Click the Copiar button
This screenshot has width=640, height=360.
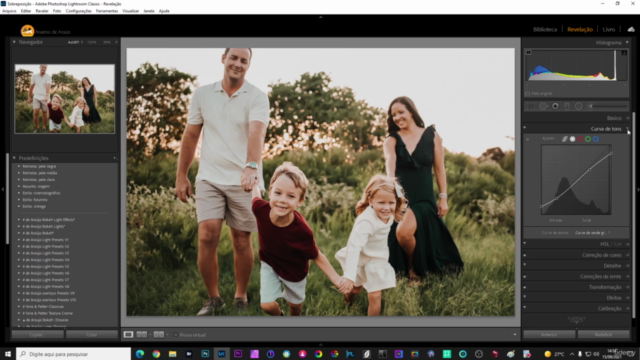(x=38, y=335)
